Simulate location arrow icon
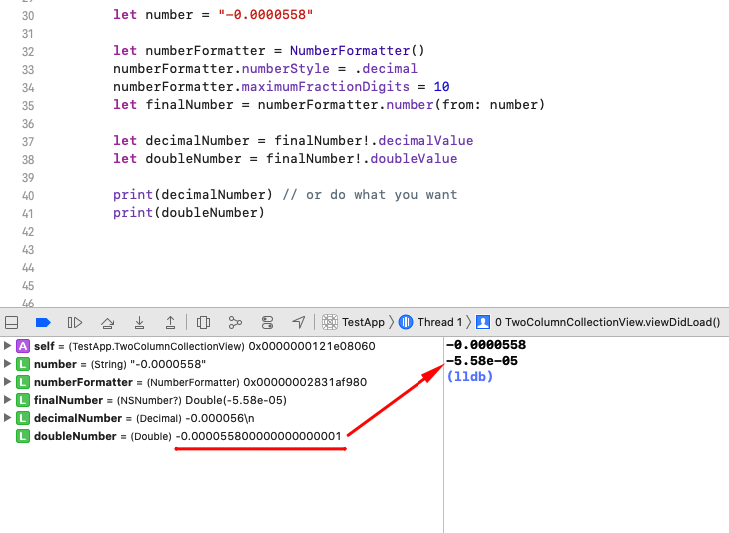Viewport: 729px width, 533px height. [x=299, y=322]
